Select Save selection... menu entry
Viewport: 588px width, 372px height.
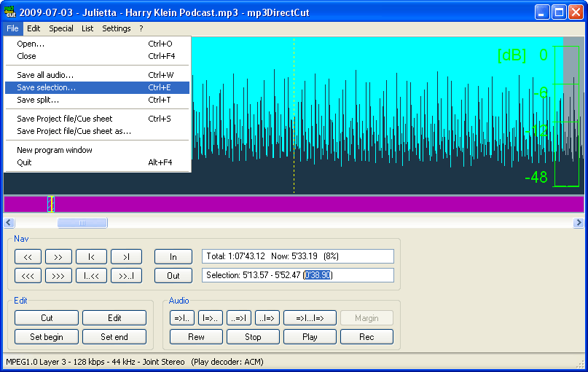97,87
